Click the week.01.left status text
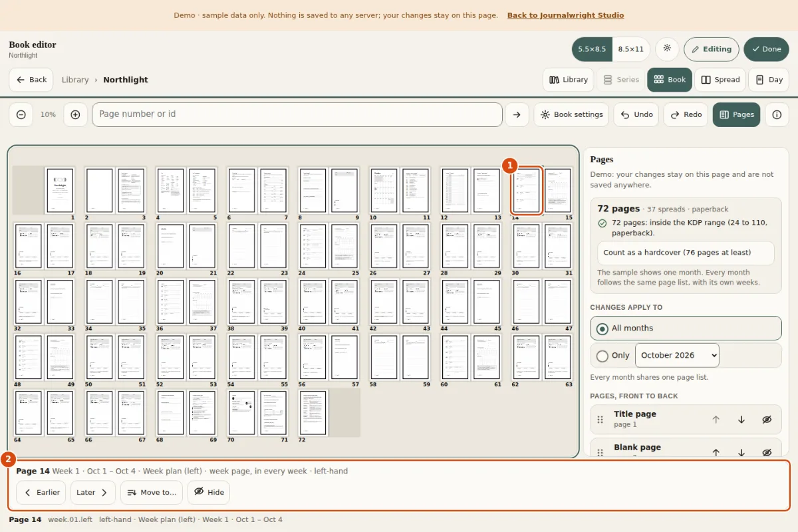 point(70,519)
